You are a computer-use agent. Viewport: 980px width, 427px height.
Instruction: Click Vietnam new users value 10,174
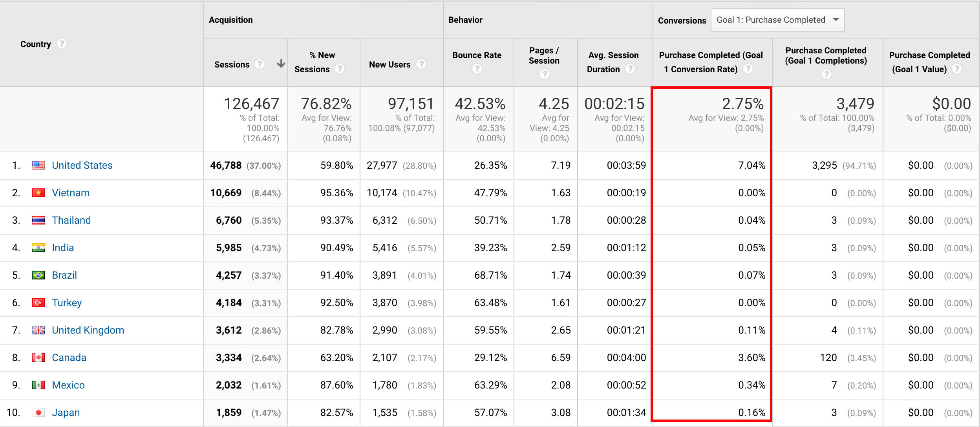[x=382, y=193]
